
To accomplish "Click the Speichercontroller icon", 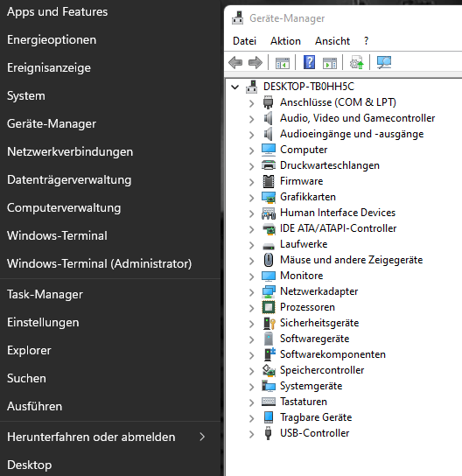I will [x=269, y=370].
